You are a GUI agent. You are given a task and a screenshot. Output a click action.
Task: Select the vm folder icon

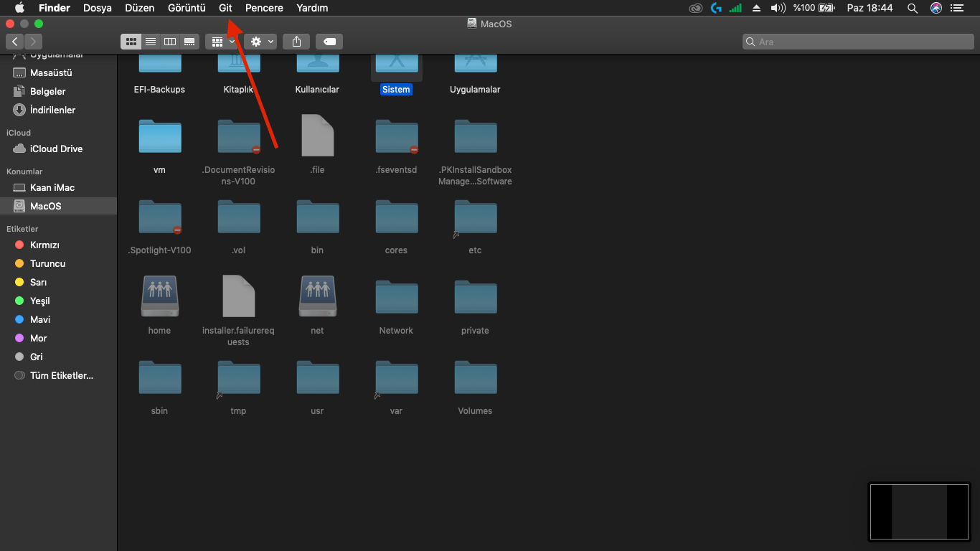tap(159, 136)
